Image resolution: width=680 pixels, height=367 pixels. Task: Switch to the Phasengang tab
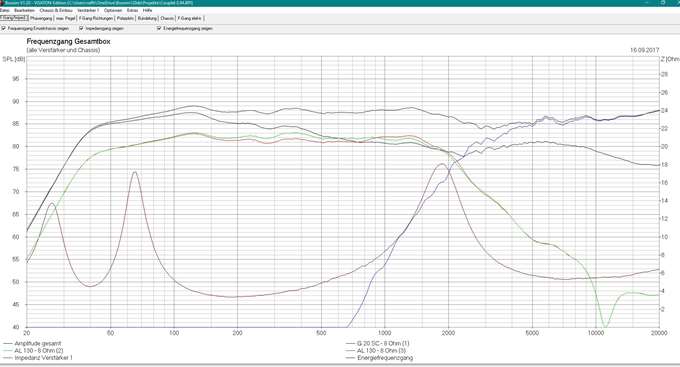pos(41,19)
